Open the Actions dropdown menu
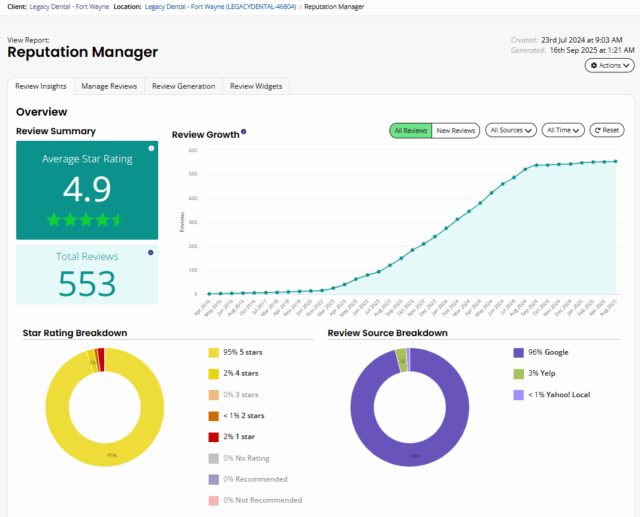The width and height of the screenshot is (640, 517). point(609,65)
